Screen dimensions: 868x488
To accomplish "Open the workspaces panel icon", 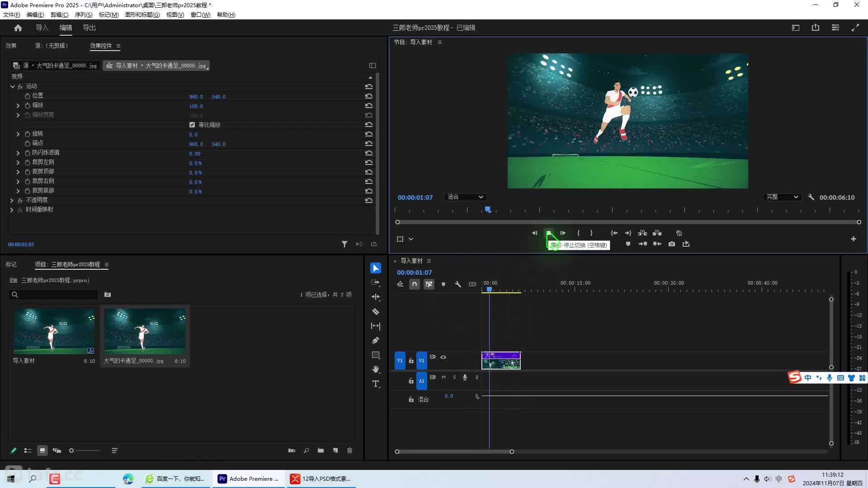I will point(835,28).
